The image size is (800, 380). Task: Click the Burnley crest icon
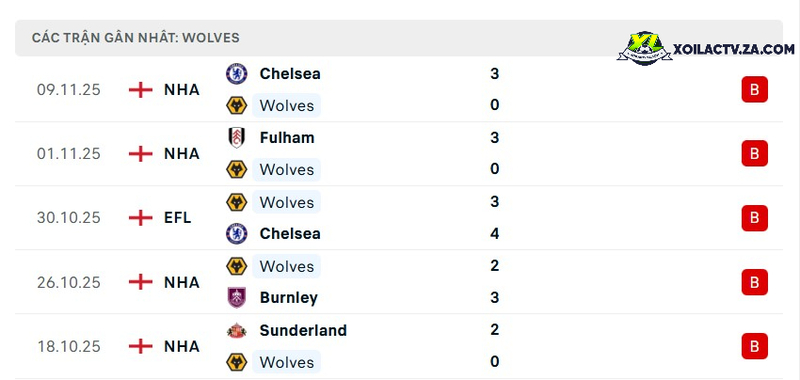coord(237,297)
